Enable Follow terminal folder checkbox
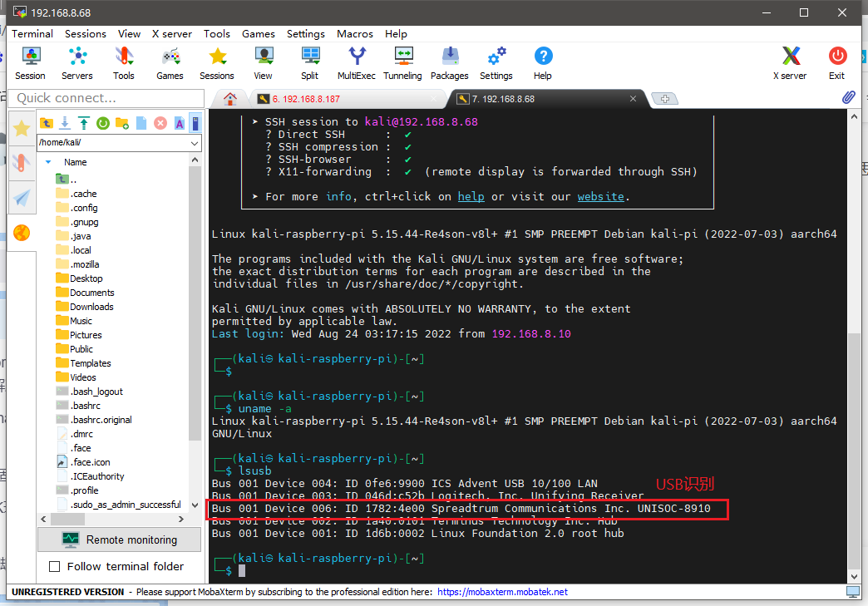Viewport: 868px width, 606px height. pos(54,566)
